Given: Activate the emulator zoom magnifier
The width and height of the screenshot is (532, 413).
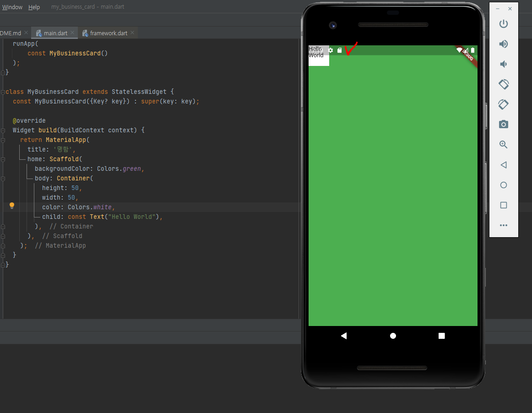Looking at the screenshot, I should click(504, 145).
